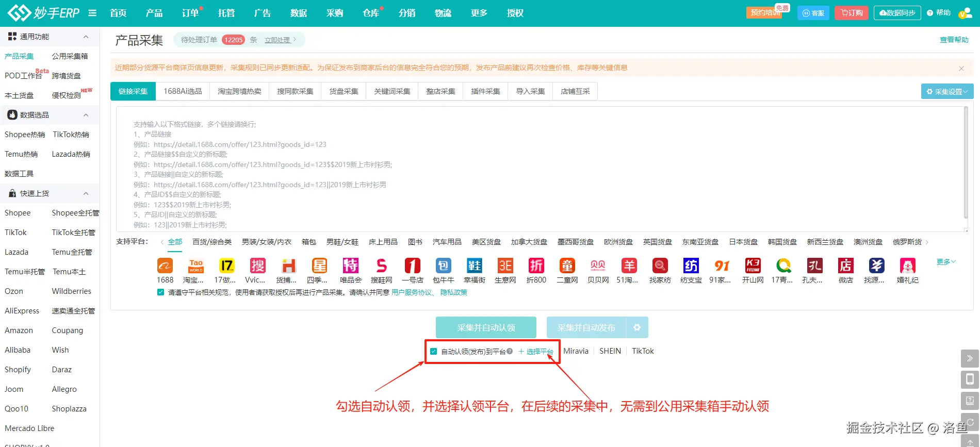Image resolution: width=980 pixels, height=447 pixels.
Task: Select the 1688 platform icon
Action: pos(165,266)
